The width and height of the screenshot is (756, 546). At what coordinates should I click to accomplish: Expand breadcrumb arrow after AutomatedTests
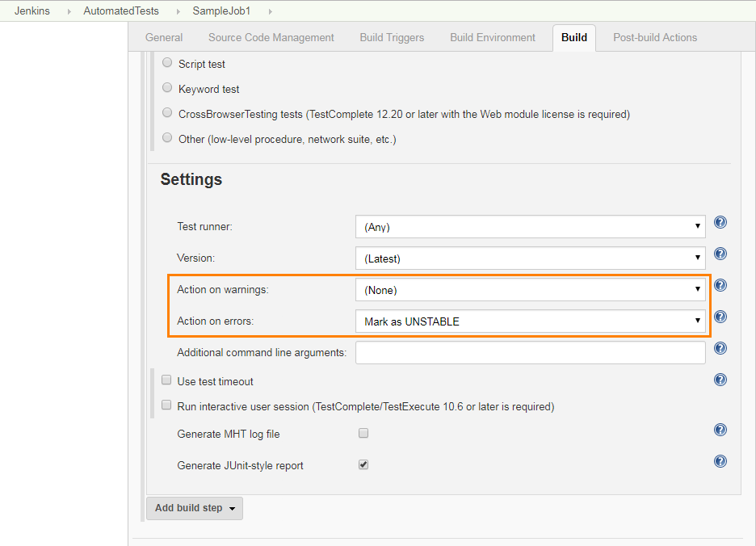[178, 11]
